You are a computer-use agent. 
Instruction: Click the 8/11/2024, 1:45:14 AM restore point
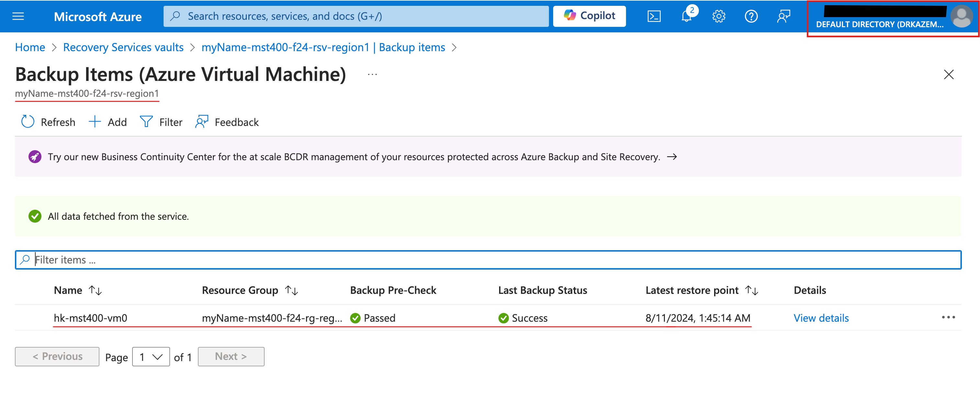tap(698, 318)
